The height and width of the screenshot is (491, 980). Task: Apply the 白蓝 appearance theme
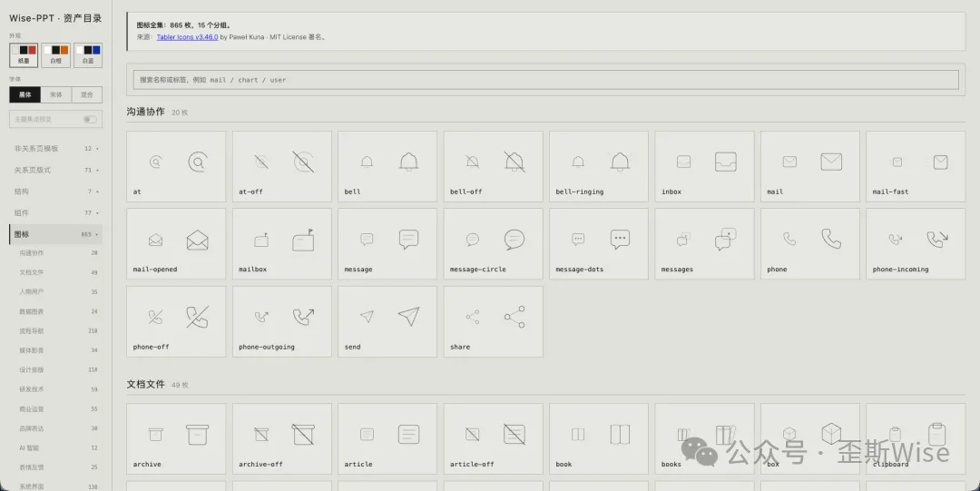87,55
